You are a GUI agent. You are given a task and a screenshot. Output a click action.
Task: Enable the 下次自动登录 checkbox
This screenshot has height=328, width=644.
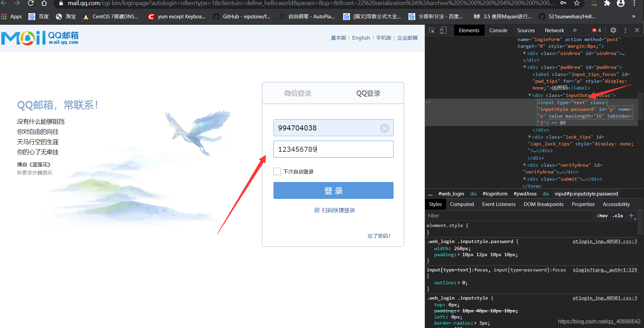pos(277,171)
